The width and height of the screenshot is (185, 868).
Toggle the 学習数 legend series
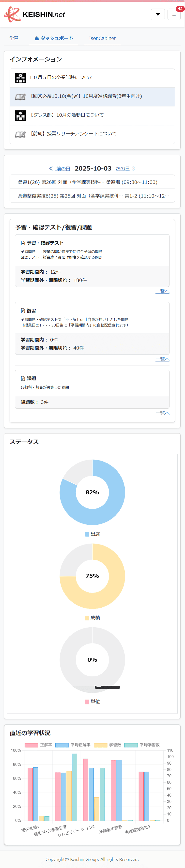point(108,745)
